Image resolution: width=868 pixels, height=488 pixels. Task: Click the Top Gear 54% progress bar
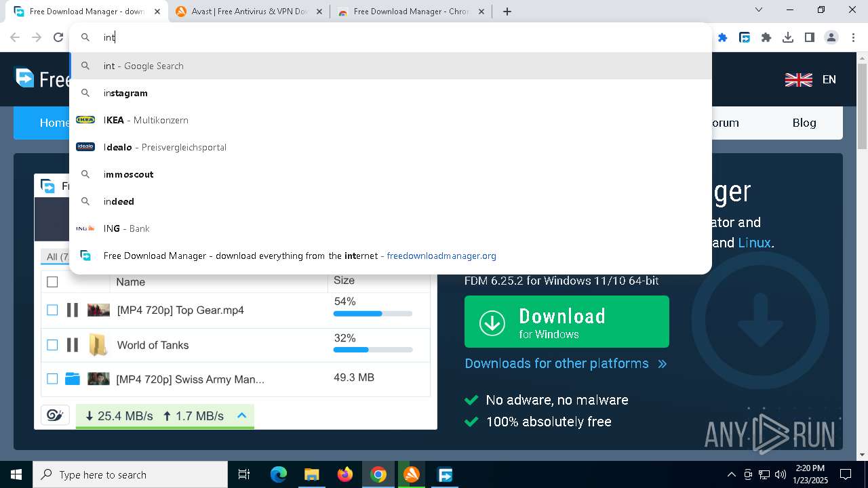click(373, 314)
